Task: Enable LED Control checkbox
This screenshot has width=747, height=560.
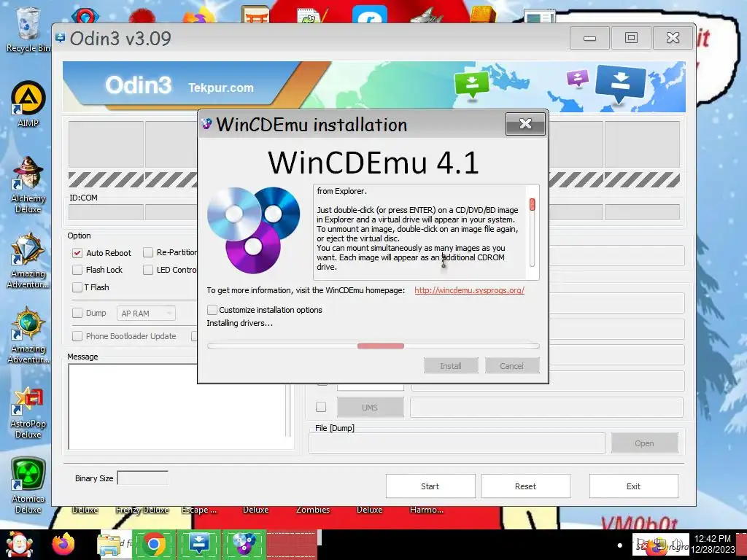Action: click(x=148, y=270)
